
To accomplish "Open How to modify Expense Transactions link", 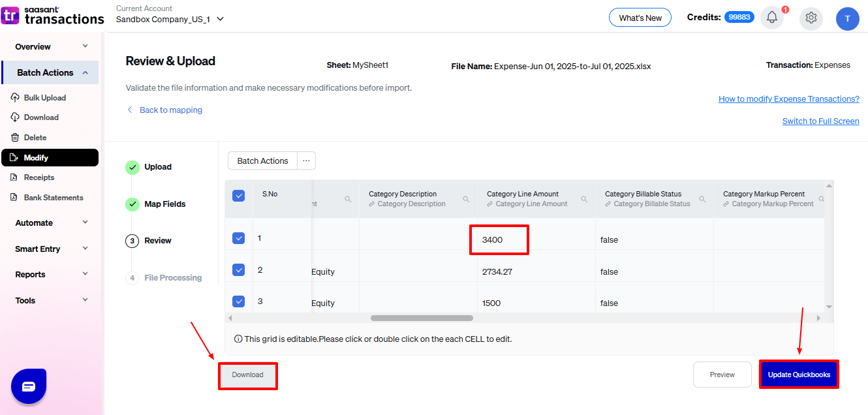I will tap(788, 99).
